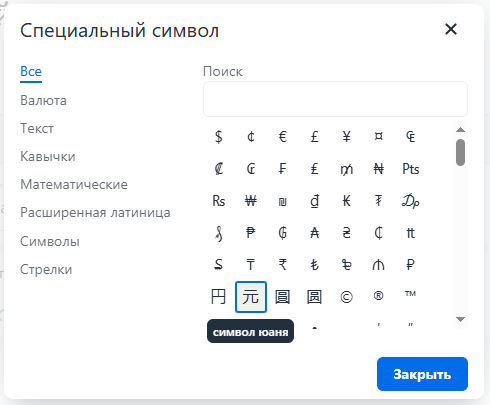Viewport: 490px width, 405px height.
Task: Insert the yuan 元 character
Action: pos(251,297)
